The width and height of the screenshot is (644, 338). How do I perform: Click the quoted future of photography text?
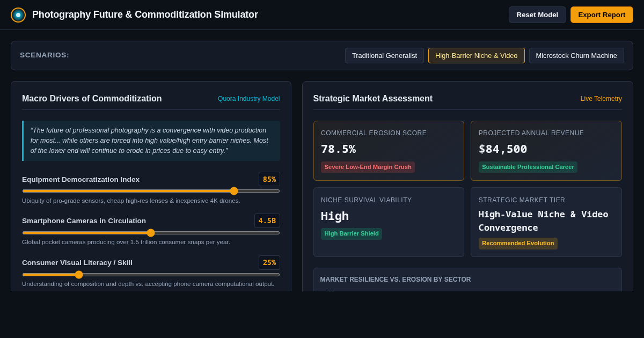pos(151,141)
